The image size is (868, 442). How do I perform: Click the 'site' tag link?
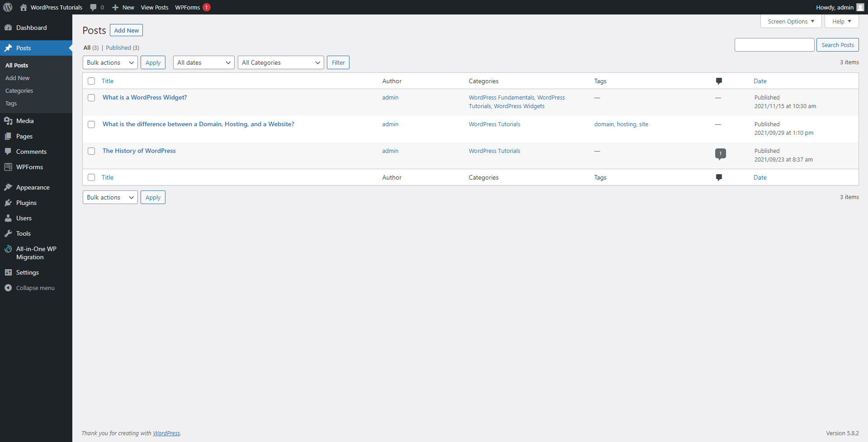pyautogui.click(x=644, y=124)
